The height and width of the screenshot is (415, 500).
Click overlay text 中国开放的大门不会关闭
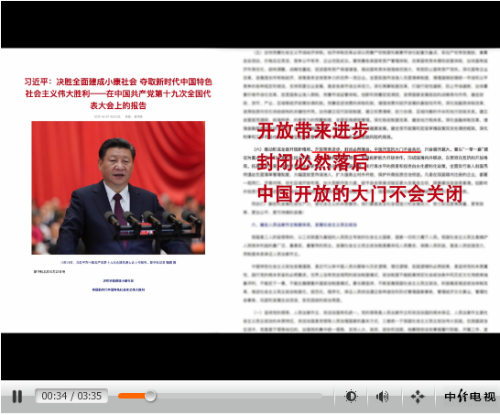click(x=360, y=194)
